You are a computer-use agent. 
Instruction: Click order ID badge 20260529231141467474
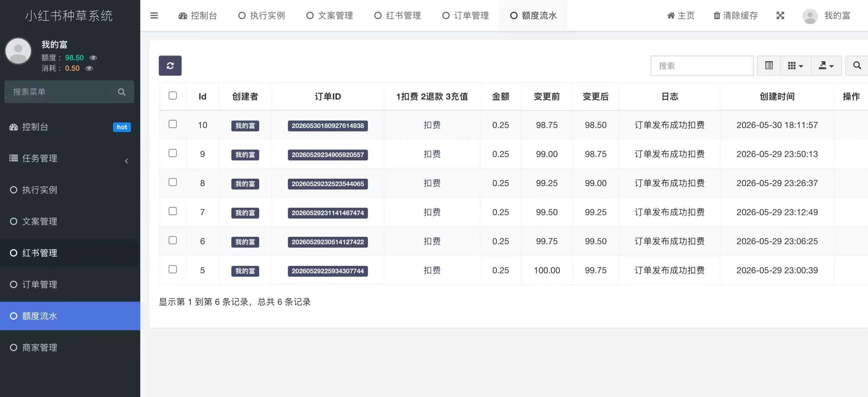click(x=327, y=212)
